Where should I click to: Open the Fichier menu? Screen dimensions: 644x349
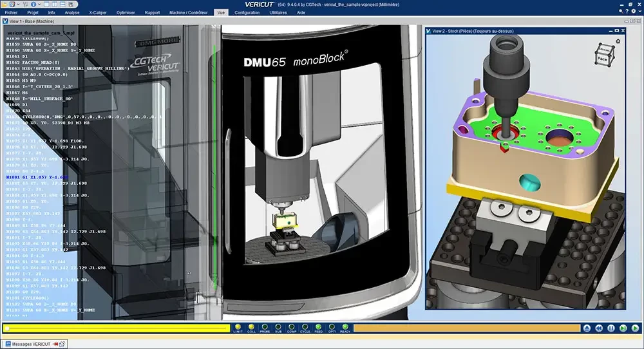coord(11,13)
